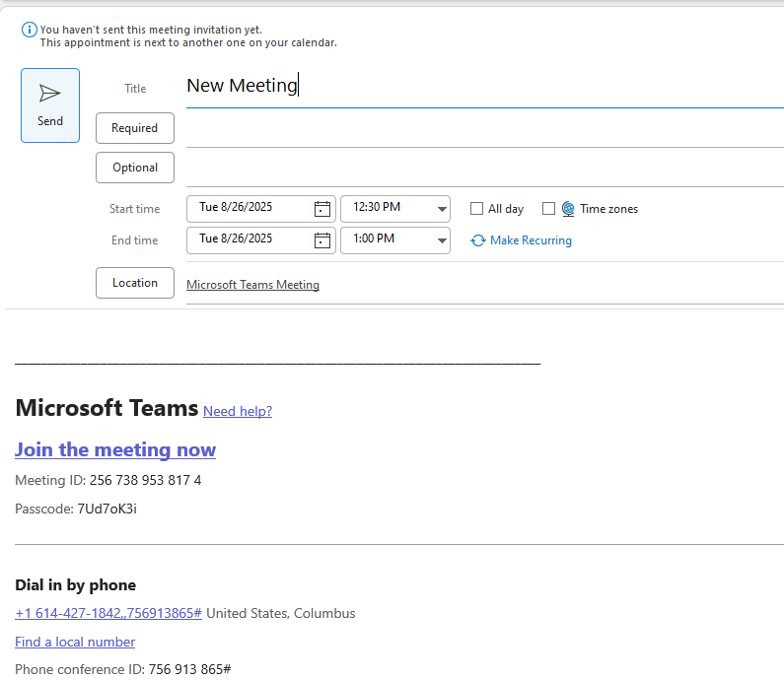Click the Microsoft Teams heading
This screenshot has width=784, height=680.
point(107,408)
